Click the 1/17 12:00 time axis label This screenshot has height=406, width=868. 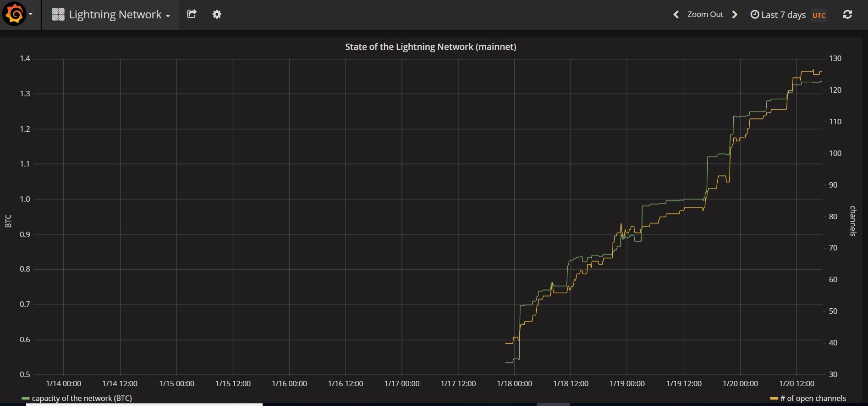point(458,384)
